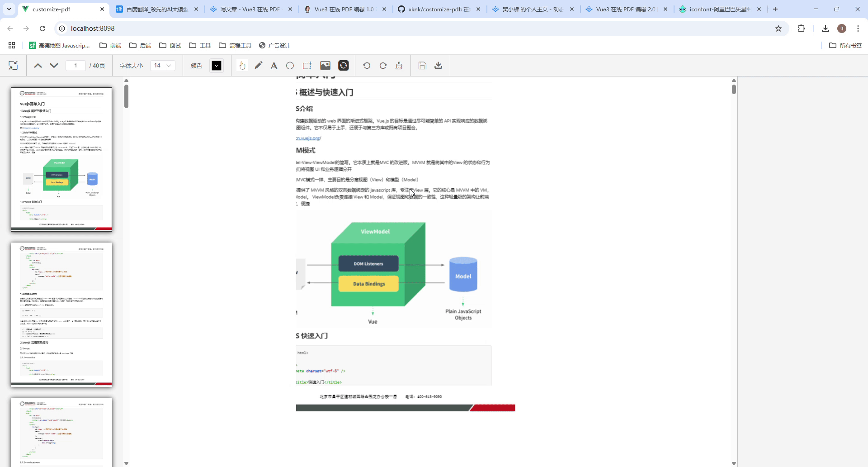Open the insert image tool

click(325, 65)
